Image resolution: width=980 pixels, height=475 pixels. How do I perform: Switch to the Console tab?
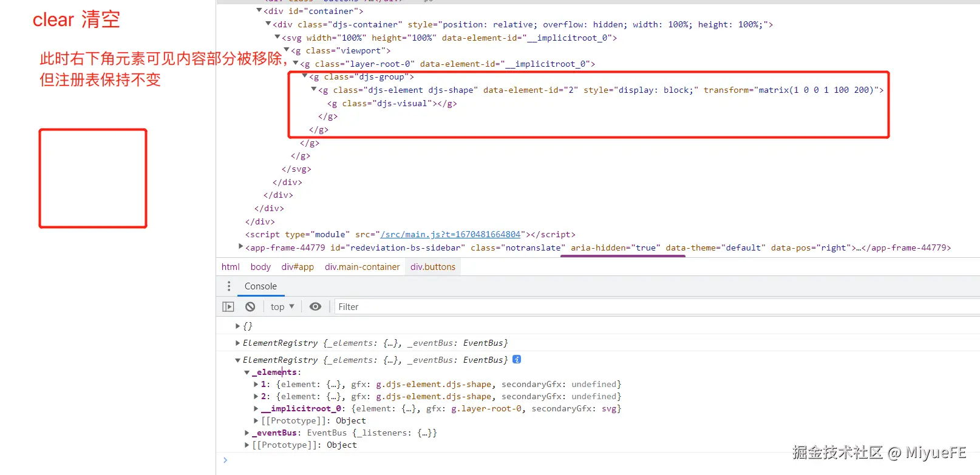point(260,286)
